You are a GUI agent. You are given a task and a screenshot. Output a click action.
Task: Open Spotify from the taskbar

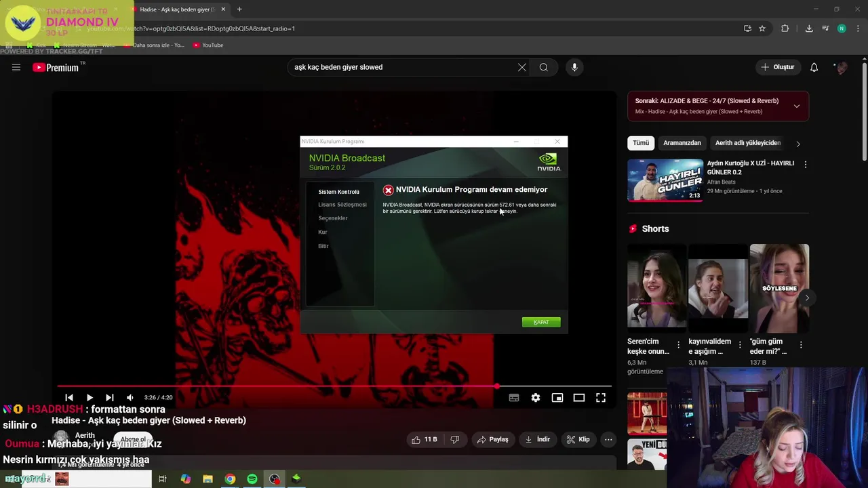pyautogui.click(x=252, y=479)
